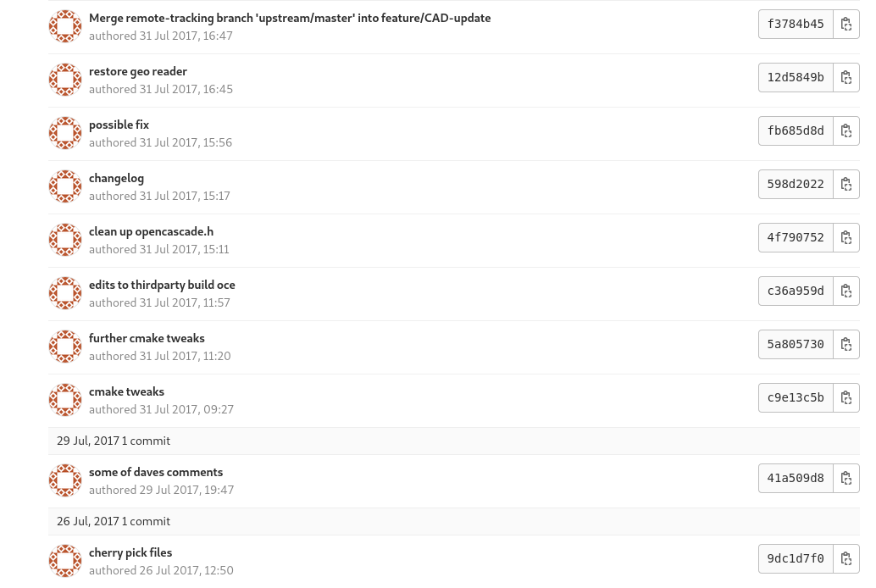Open the 'restore geo reader' commit
The height and width of the screenshot is (588, 876).
point(138,72)
